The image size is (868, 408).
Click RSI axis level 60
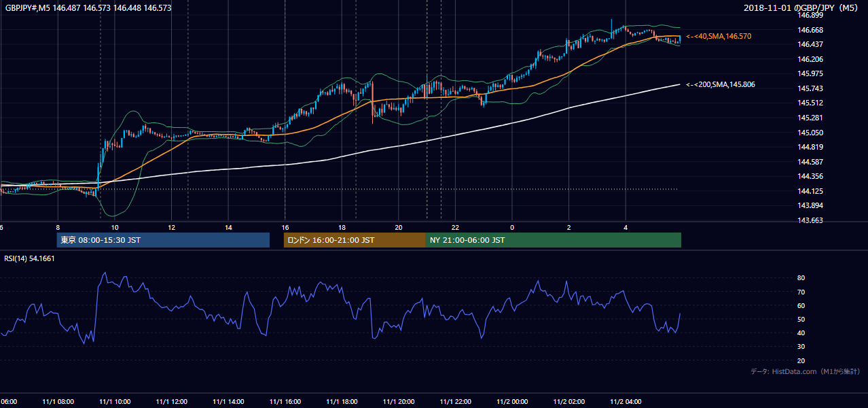coord(801,305)
